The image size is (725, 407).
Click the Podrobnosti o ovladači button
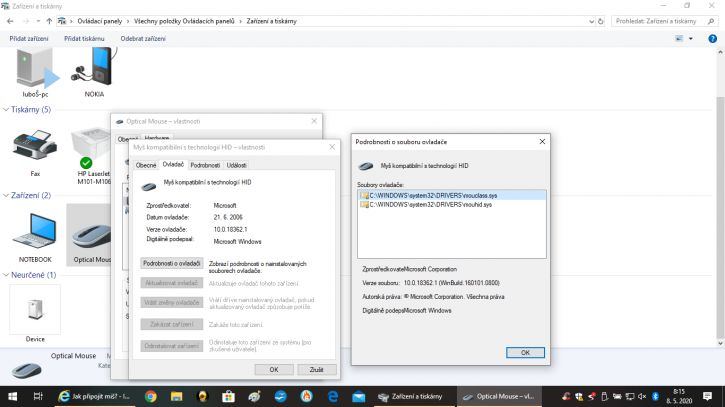point(172,263)
